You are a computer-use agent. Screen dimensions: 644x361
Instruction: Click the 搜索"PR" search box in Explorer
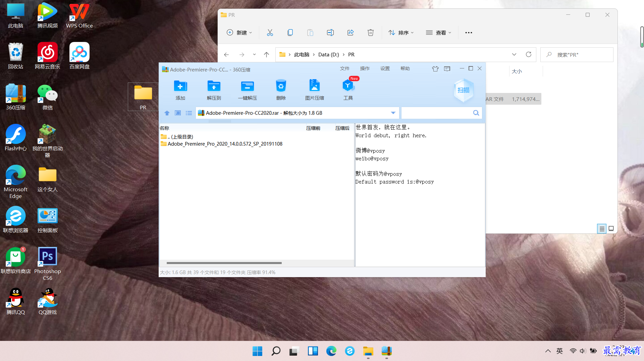(x=577, y=54)
